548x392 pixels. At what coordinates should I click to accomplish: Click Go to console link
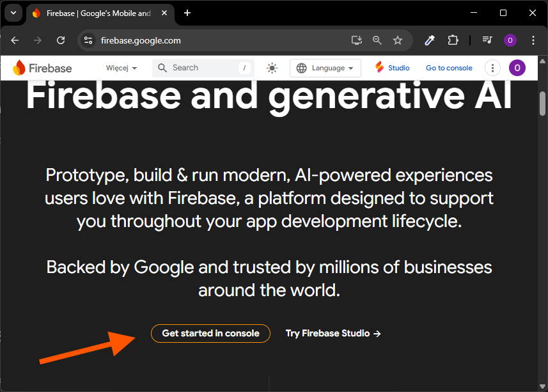pos(449,68)
